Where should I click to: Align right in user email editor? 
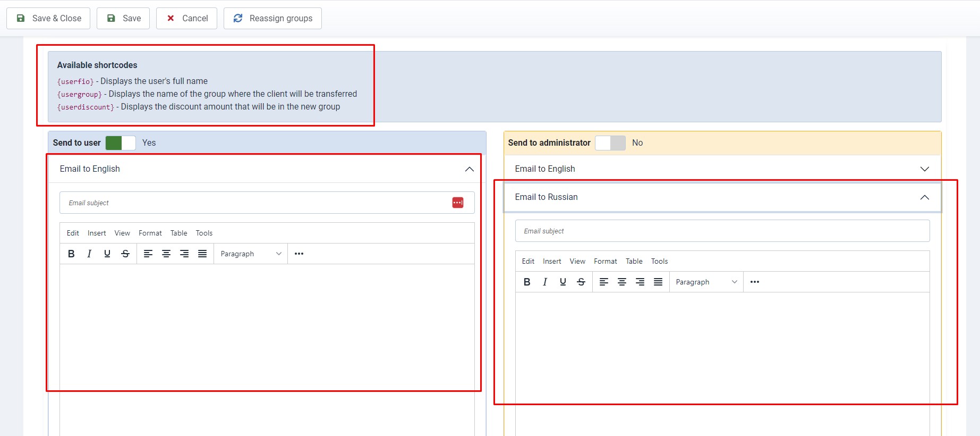(184, 254)
